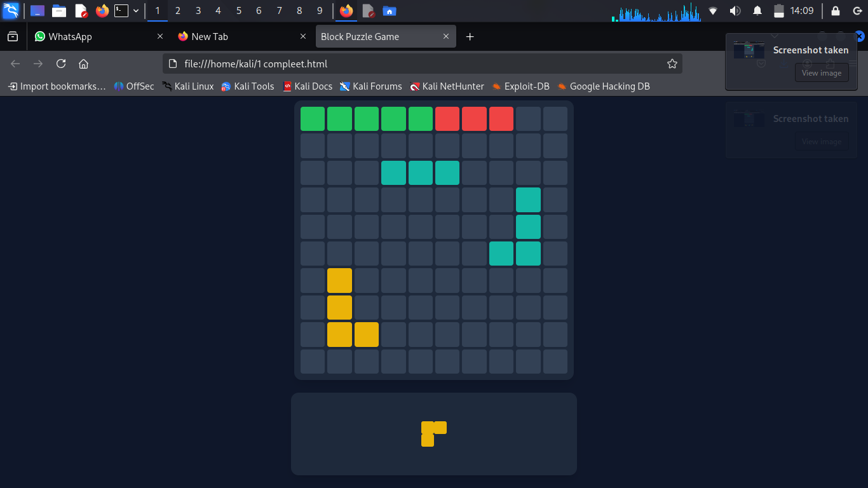The image size is (868, 488).
Task: Switch to the New Tab tab
Action: (238, 37)
